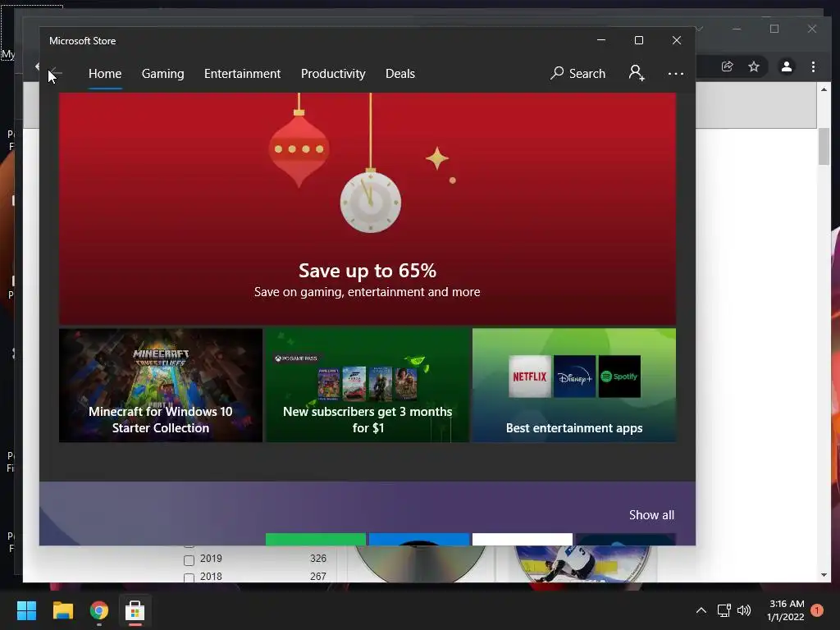This screenshot has width=840, height=630.
Task: Click Show all link
Action: click(x=651, y=515)
